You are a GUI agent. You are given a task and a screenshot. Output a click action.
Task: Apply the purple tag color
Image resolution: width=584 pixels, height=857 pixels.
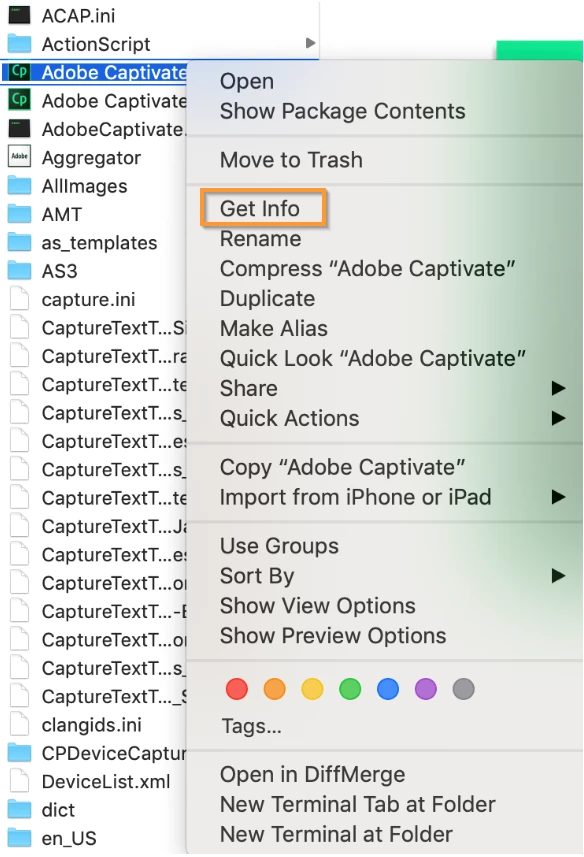tap(426, 689)
